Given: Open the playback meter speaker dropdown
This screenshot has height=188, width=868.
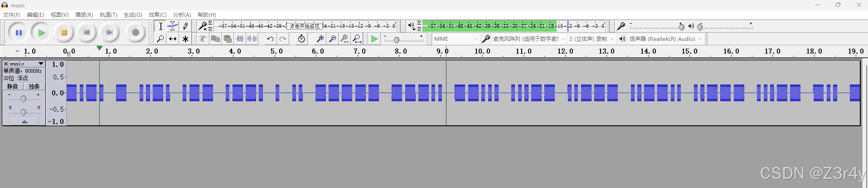Looking at the screenshot, I should [x=412, y=26].
